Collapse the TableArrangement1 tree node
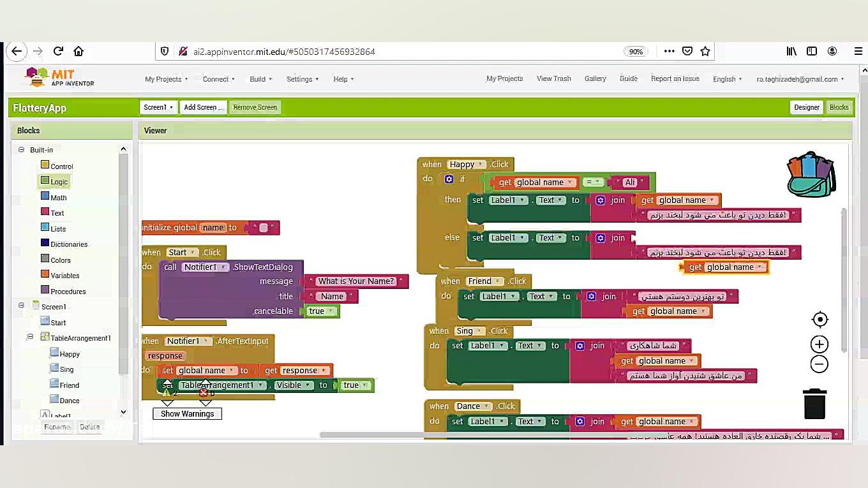 (30, 337)
